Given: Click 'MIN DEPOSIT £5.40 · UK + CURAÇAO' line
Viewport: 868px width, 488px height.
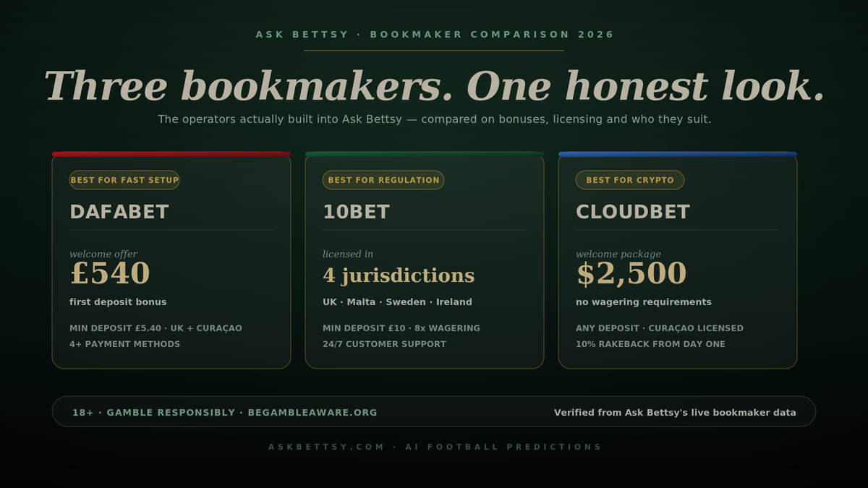Looking at the screenshot, I should [x=156, y=328].
